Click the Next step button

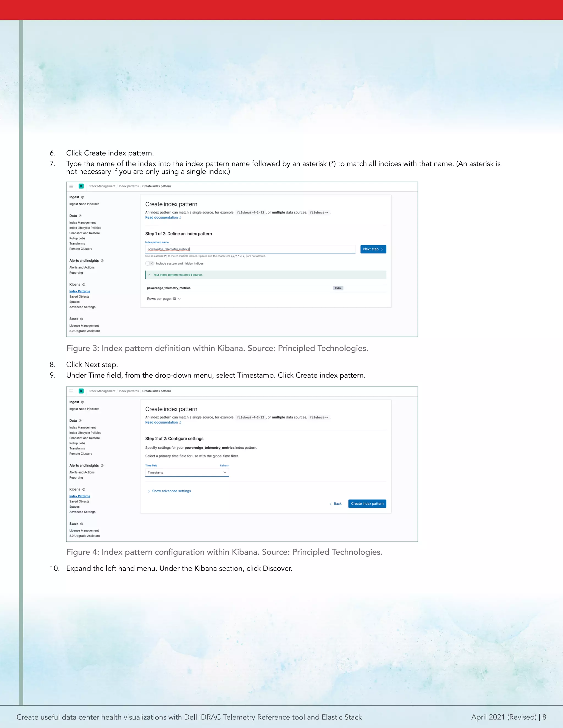pos(373,249)
